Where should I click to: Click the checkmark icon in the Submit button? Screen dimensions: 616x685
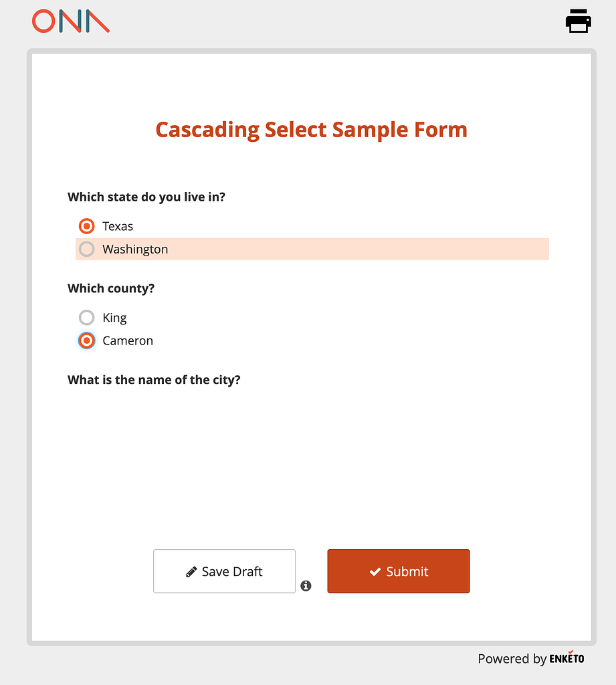click(375, 571)
